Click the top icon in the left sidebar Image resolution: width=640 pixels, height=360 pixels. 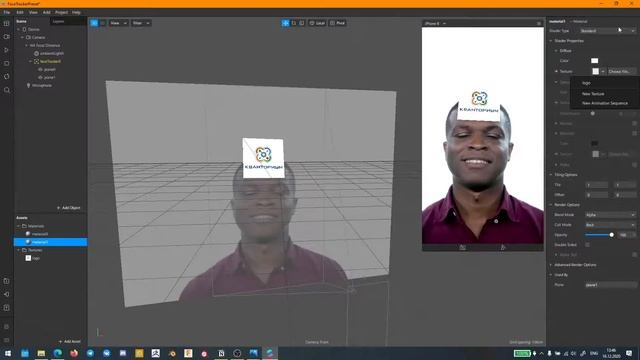pos(7,23)
